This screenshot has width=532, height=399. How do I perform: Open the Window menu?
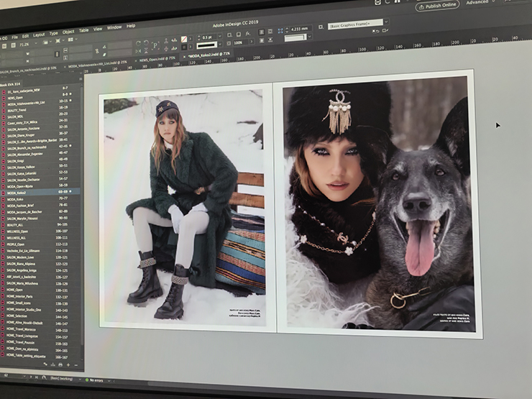pos(114,27)
